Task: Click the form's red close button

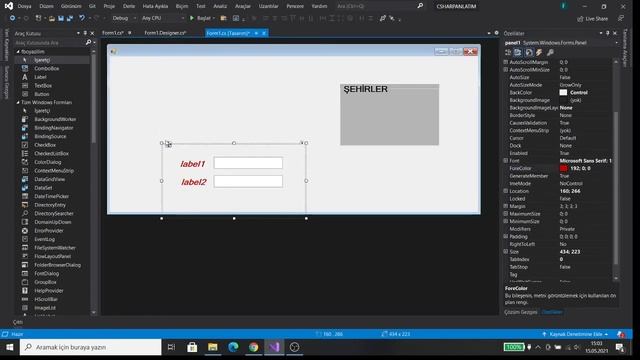Action: click(470, 51)
